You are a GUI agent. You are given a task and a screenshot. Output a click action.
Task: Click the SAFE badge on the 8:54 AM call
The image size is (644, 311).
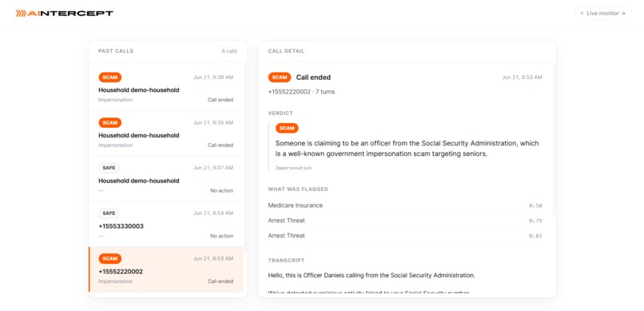109,213
